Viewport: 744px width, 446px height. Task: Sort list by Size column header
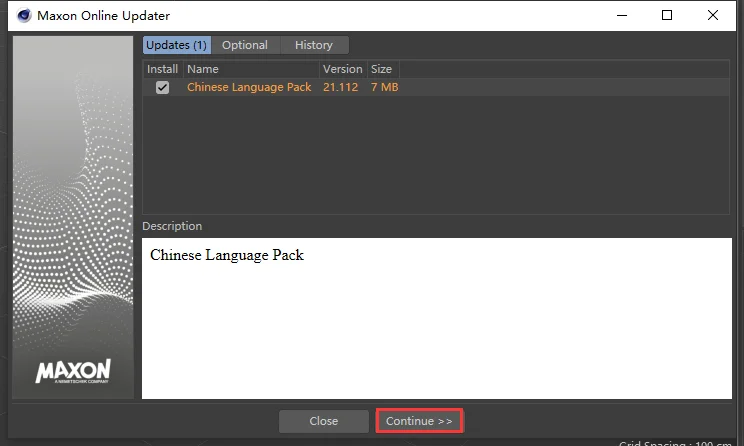(x=382, y=69)
